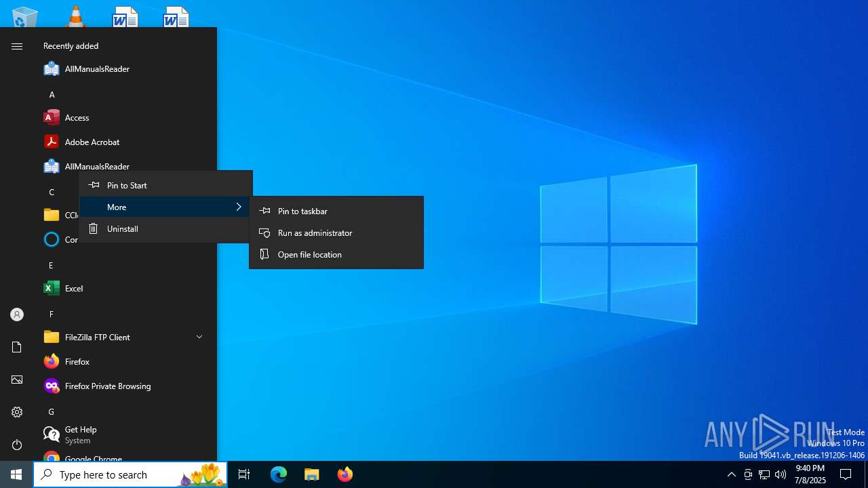
Task: Choose Open file location
Action: point(336,255)
